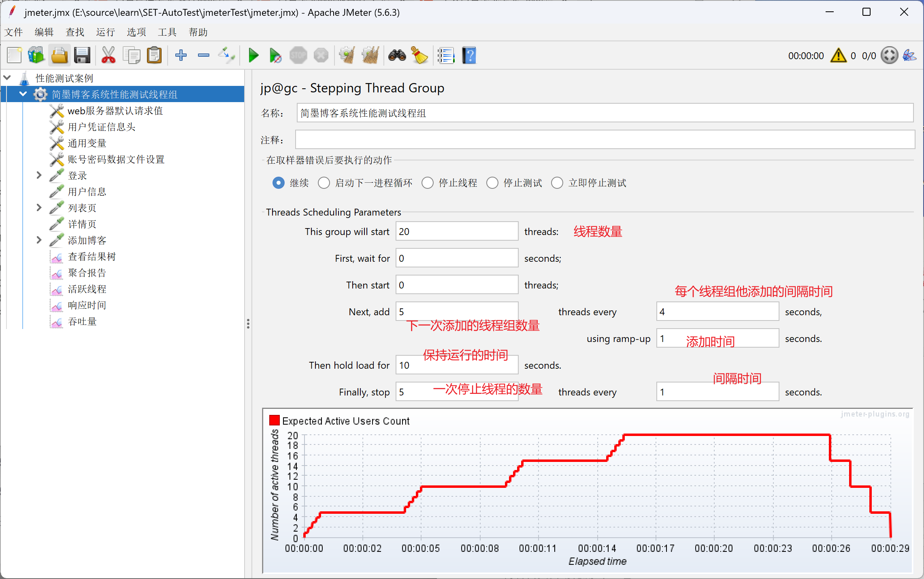The image size is (924, 579).
Task: Click the JMeter plugins manager feather icon
Action: [910, 55]
